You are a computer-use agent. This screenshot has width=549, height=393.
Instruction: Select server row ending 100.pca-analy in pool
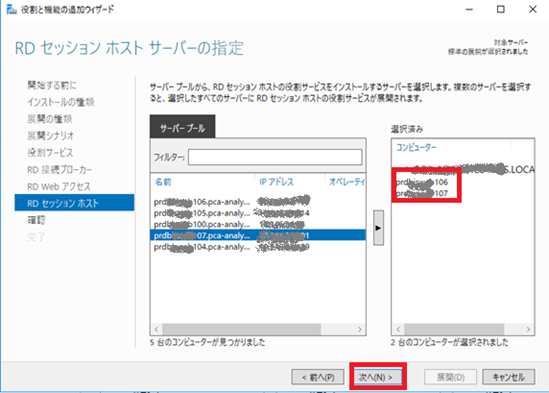tap(258, 224)
